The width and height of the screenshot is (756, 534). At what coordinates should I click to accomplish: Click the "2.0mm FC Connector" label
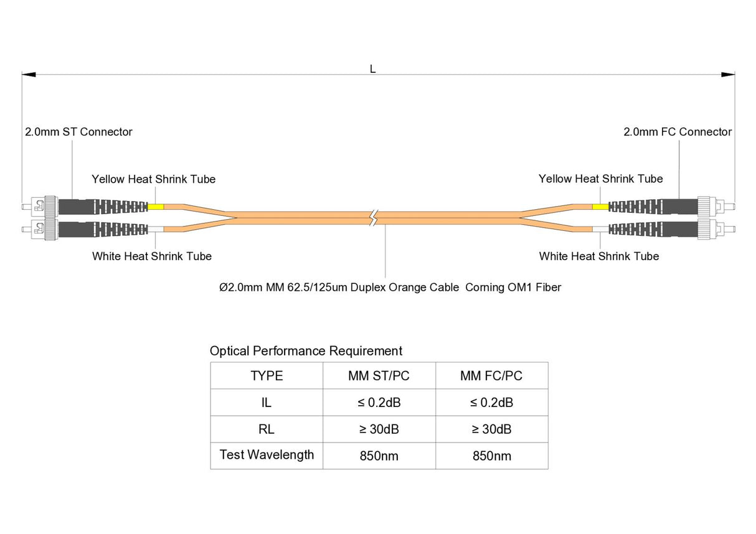[678, 132]
